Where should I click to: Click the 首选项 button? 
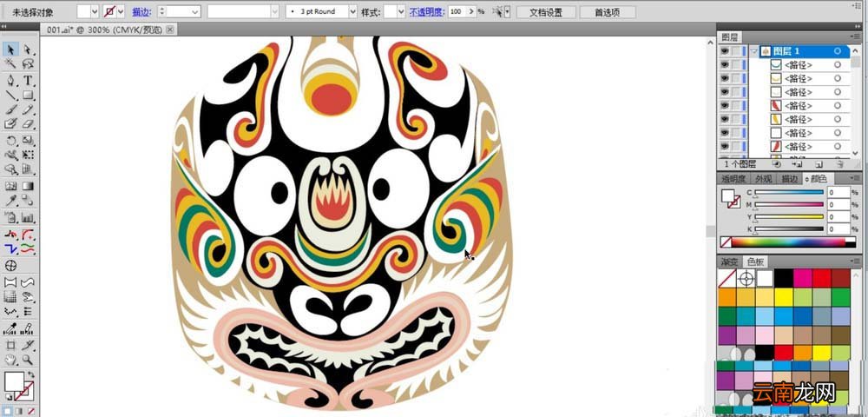click(x=608, y=12)
